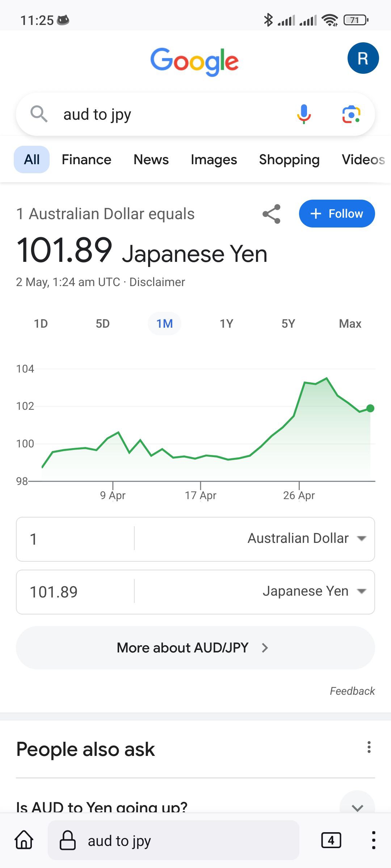The height and width of the screenshot is (868, 391).
Task: Open the R profile avatar
Action: tap(363, 58)
